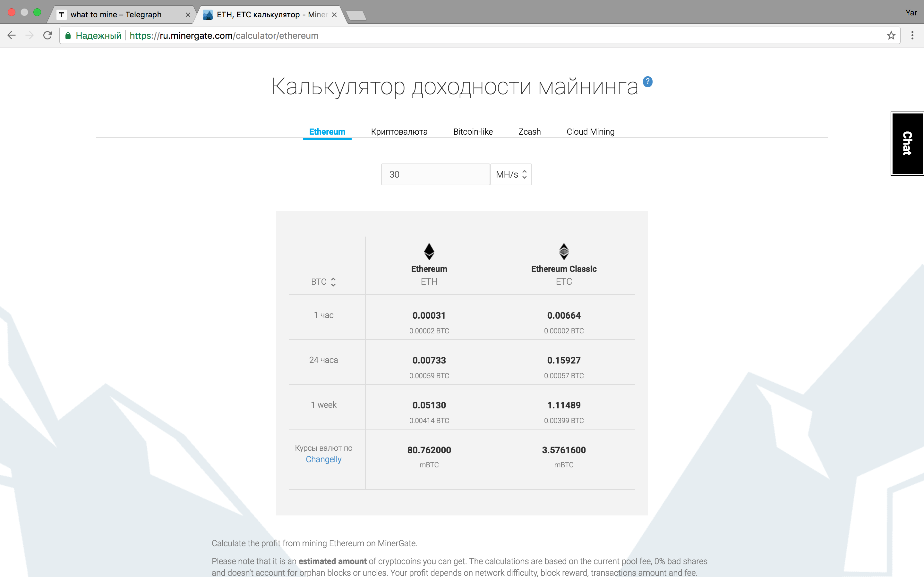Close the Telegraph tab
924x577 pixels.
[188, 14]
